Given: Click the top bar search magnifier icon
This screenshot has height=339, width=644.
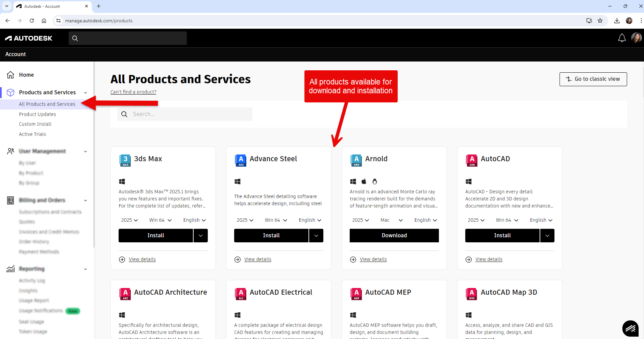Looking at the screenshot, I should point(75,38).
